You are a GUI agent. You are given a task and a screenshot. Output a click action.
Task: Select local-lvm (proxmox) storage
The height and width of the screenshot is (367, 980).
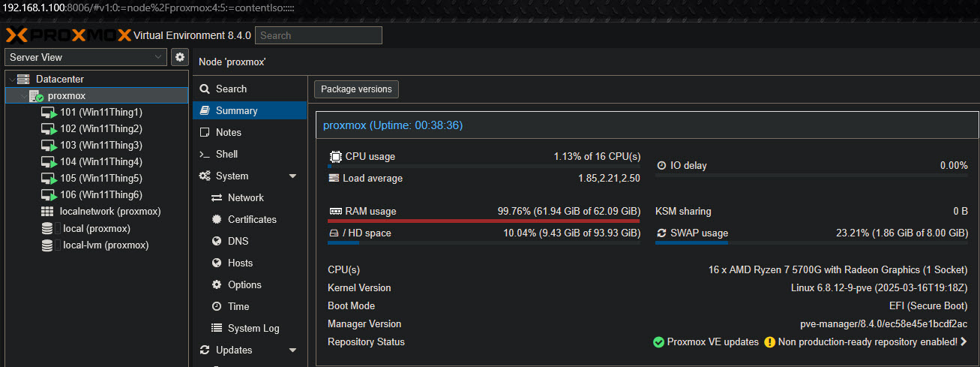pyautogui.click(x=97, y=245)
